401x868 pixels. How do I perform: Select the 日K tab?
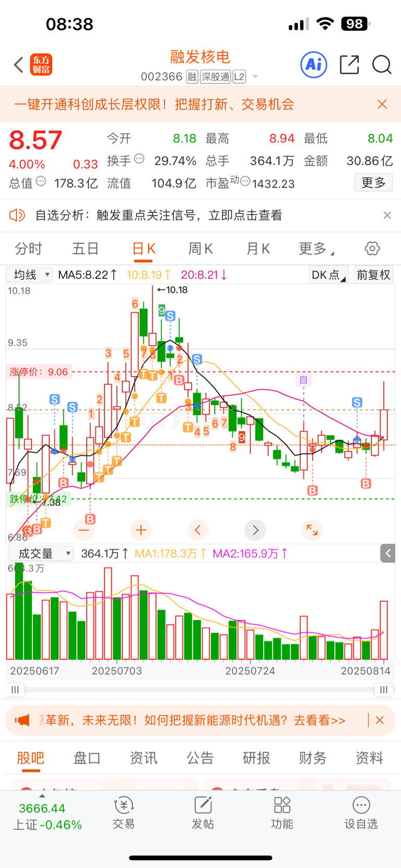click(144, 249)
